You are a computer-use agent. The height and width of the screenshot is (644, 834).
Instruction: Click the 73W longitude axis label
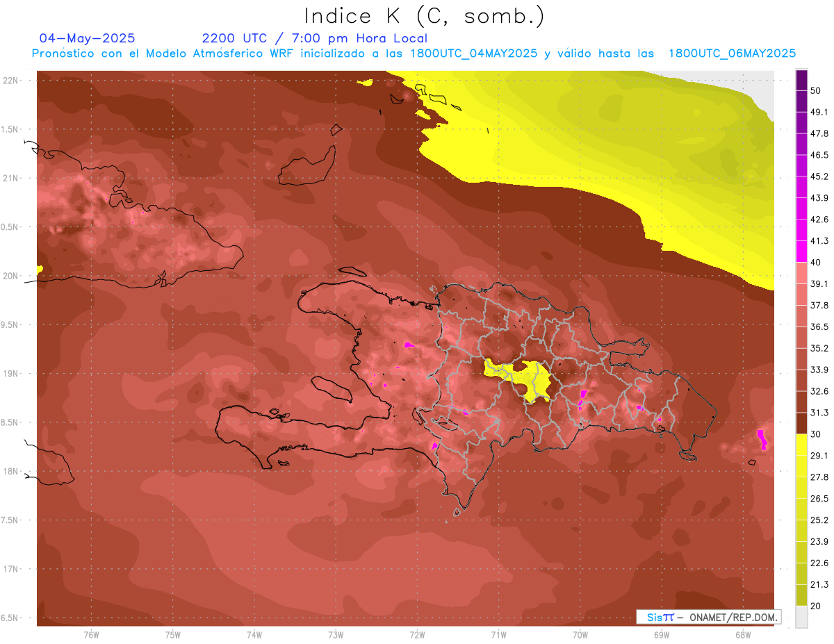point(336,635)
